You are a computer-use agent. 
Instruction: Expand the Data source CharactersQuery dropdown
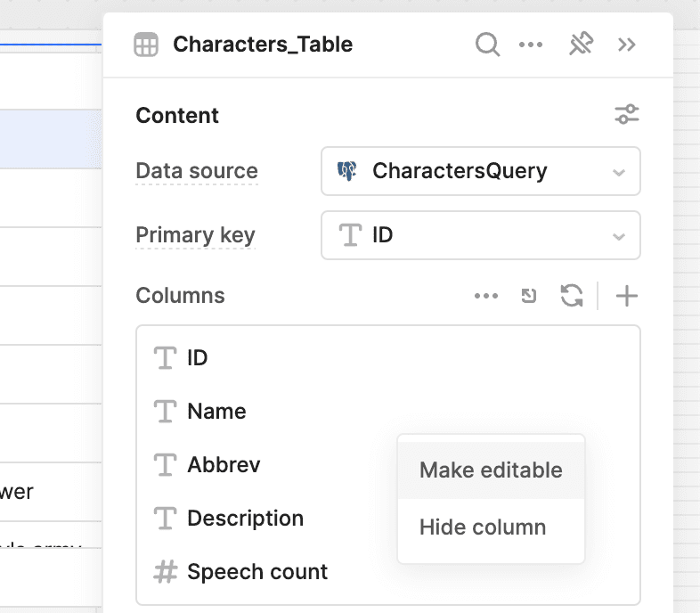[480, 171]
